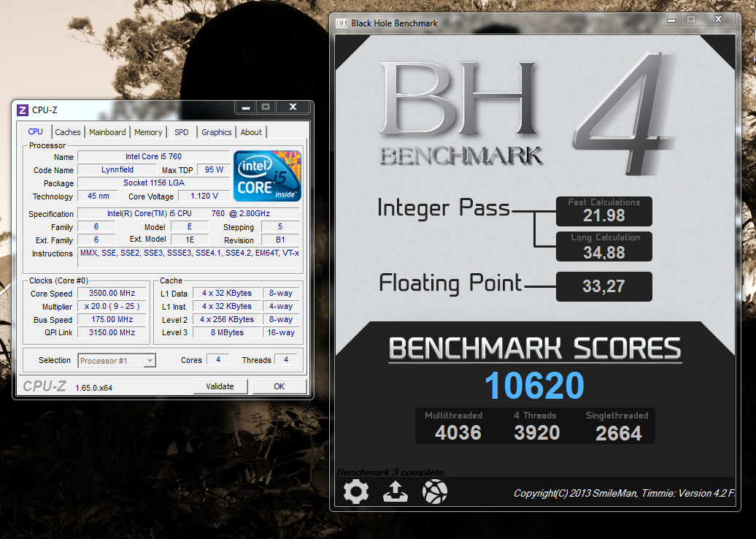Viewport: 756px width, 539px height.
Task: Click the Specification field text
Action: click(188, 213)
